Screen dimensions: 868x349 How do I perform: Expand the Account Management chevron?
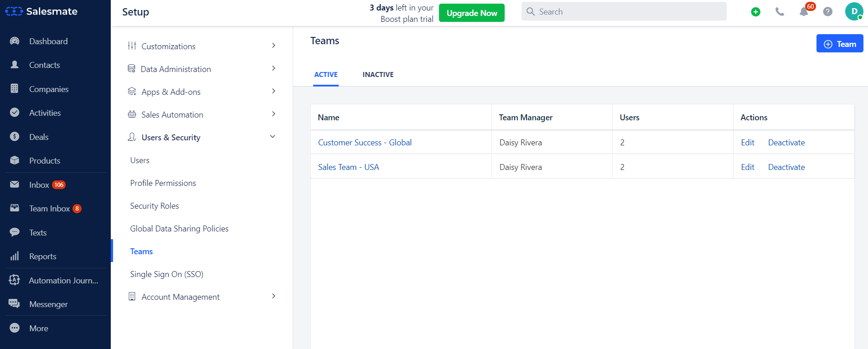point(274,296)
